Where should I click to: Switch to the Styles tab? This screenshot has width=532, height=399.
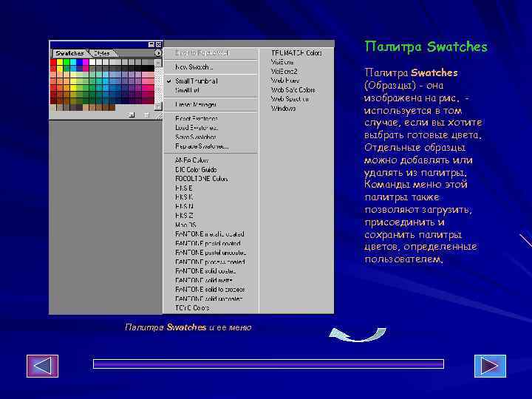tap(102, 53)
